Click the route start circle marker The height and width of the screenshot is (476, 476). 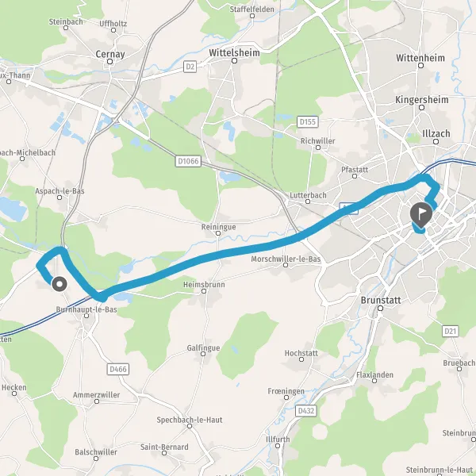pyautogui.click(x=59, y=285)
